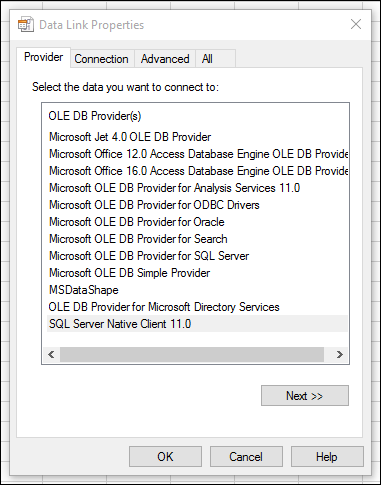Click the OLE DB Provider(s) list header
381x485 pixels.
pos(95,116)
